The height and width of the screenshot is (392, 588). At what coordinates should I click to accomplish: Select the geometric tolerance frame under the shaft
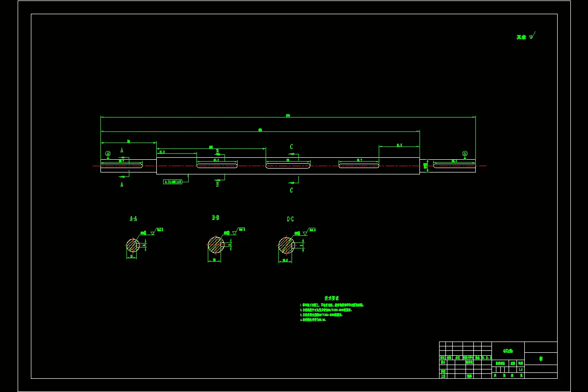(173, 182)
